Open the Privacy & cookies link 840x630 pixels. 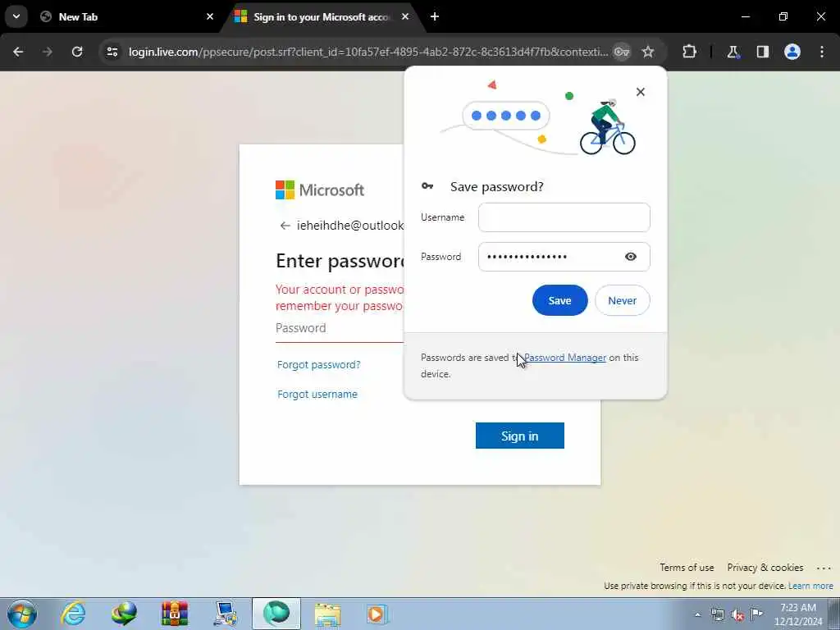pyautogui.click(x=765, y=568)
